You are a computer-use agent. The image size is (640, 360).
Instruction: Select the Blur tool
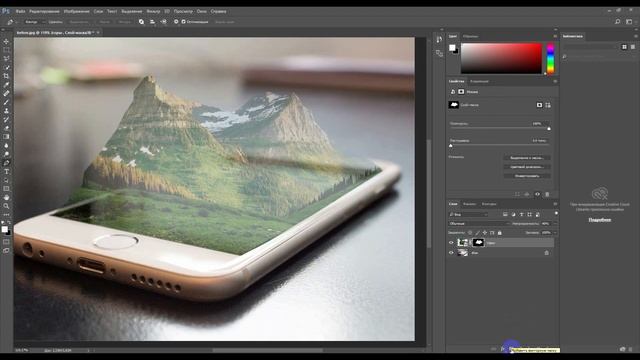click(x=6, y=145)
